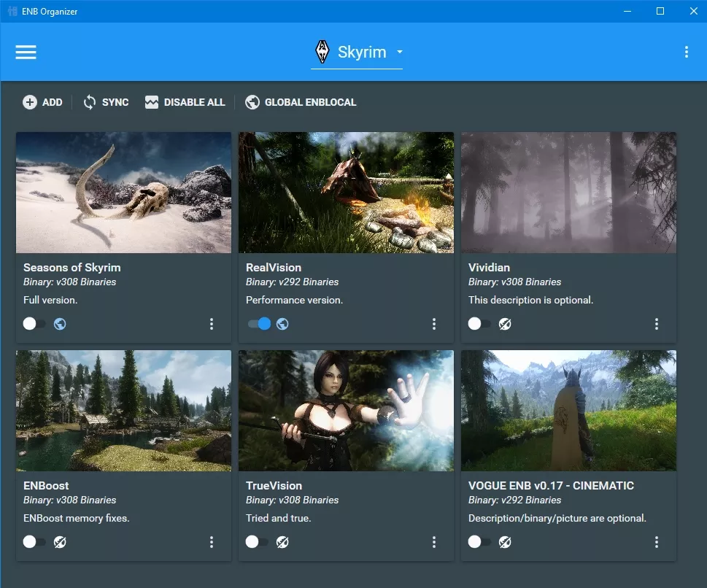Click the TrueVision preset title
The width and height of the screenshot is (707, 588).
click(274, 486)
